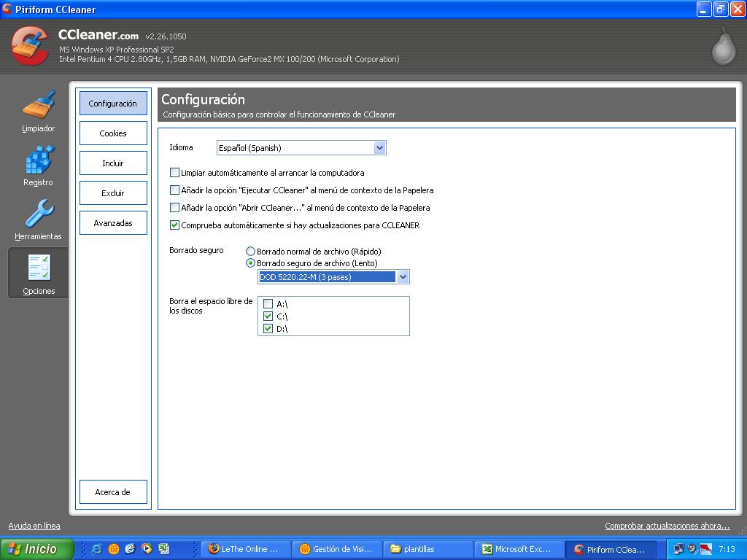
Task: Check 'Ejecutar CCleaner' Recycle Bin context option
Action: click(x=174, y=190)
